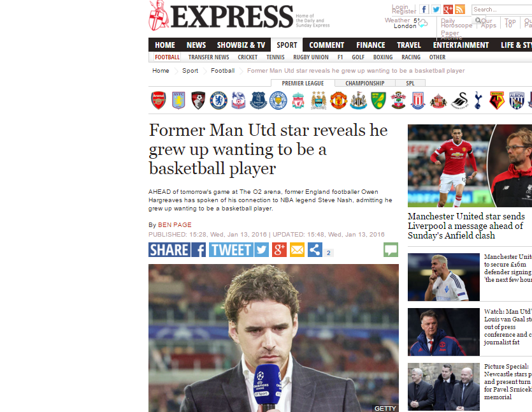Click the Tottenham Hotspur crest

pos(478,101)
